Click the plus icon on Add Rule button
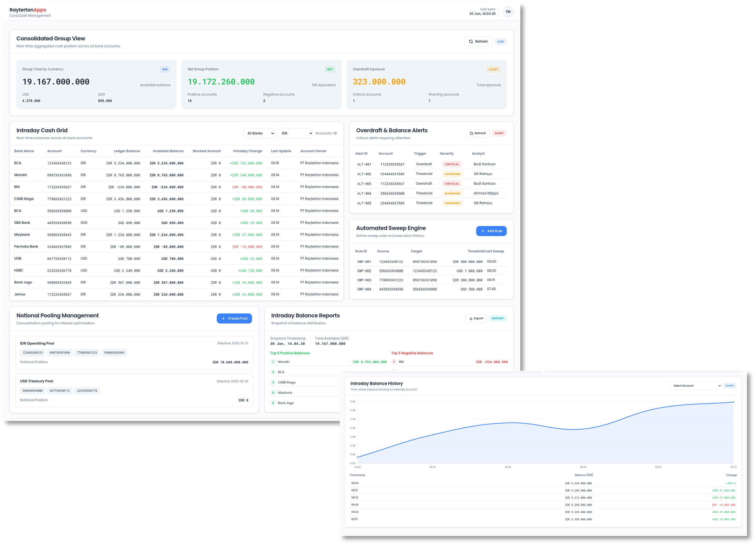The image size is (756, 545). tap(483, 231)
